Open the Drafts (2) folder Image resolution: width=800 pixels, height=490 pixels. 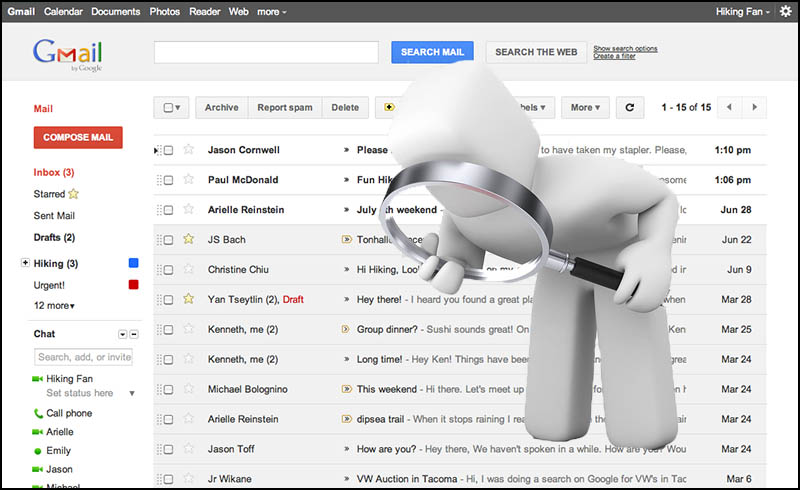point(54,237)
